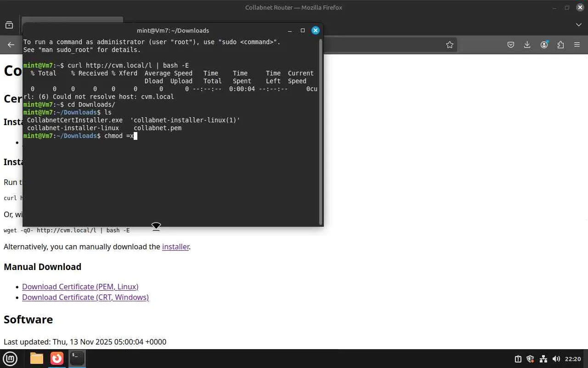588x368 pixels.
Task: Open Download Certificate (CRT, Windows) link
Action: (85, 297)
